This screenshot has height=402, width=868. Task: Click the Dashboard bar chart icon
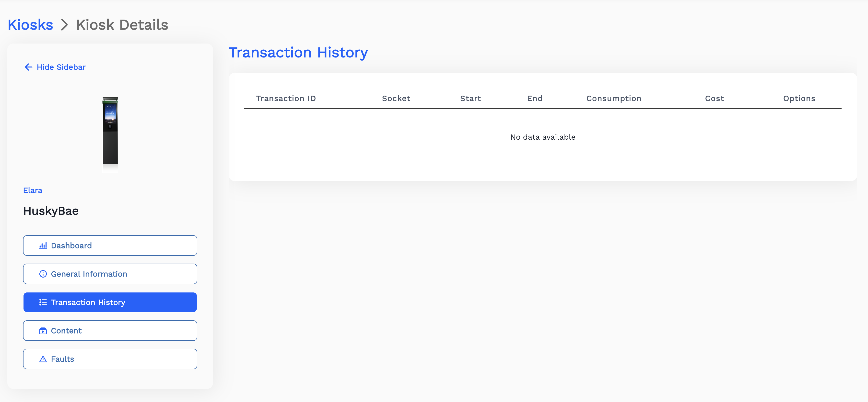(x=43, y=246)
